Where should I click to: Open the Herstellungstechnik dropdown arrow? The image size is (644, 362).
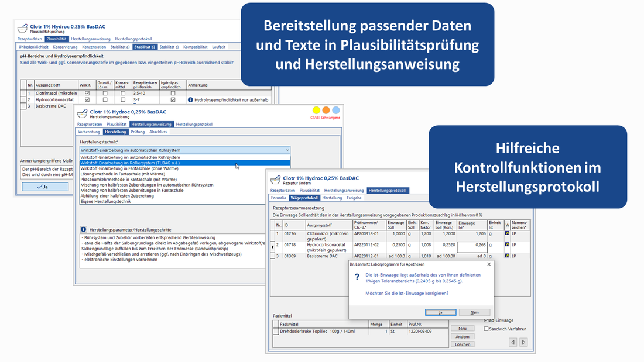click(x=287, y=150)
